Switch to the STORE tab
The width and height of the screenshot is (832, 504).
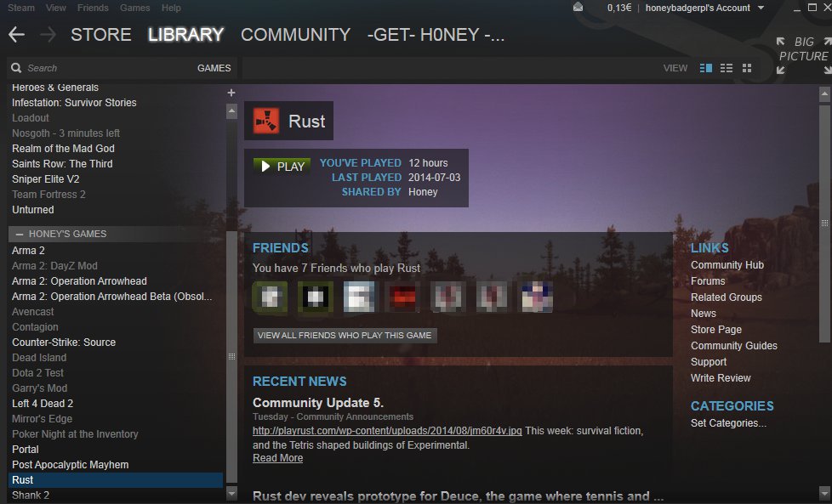point(101,35)
